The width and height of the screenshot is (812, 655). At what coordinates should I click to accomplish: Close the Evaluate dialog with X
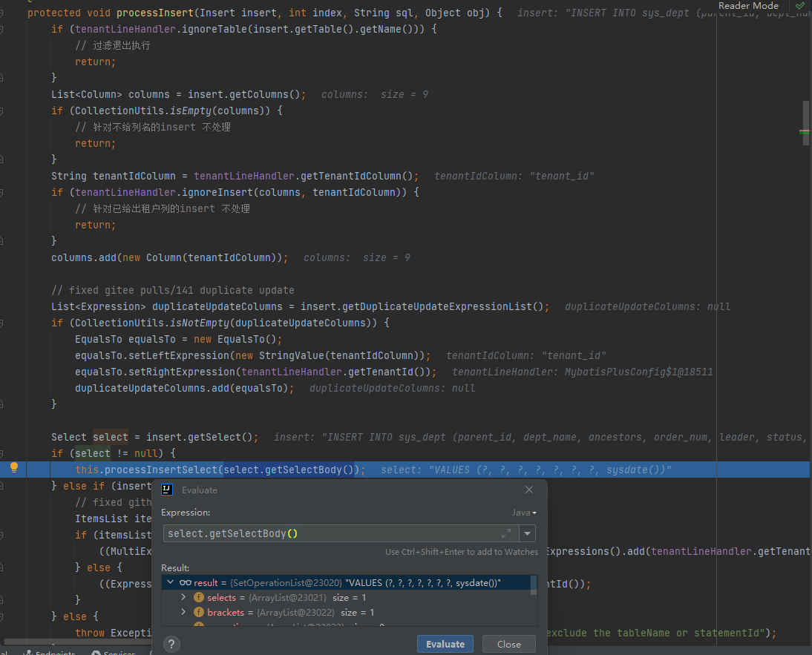tap(529, 490)
